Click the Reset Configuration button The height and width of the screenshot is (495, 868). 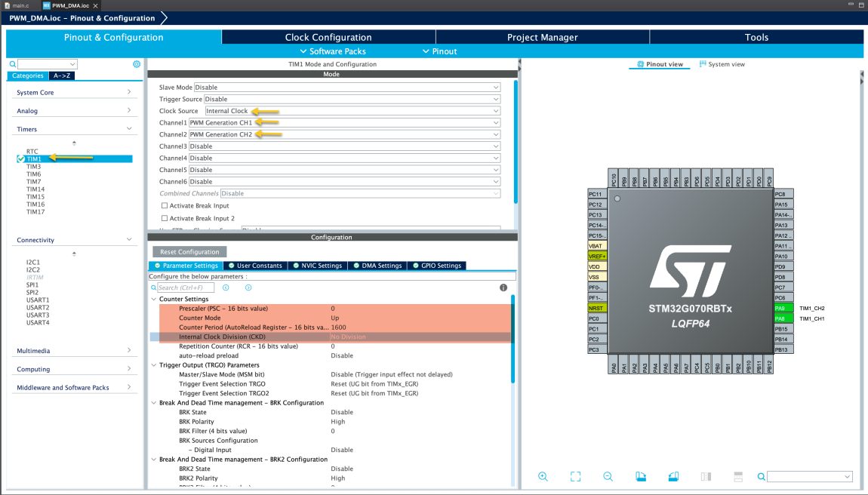coord(189,252)
